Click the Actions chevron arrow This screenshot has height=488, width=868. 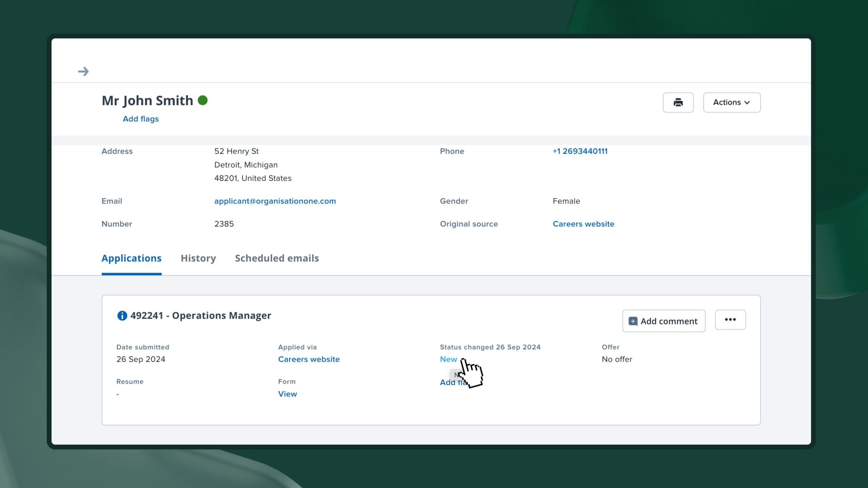point(747,103)
